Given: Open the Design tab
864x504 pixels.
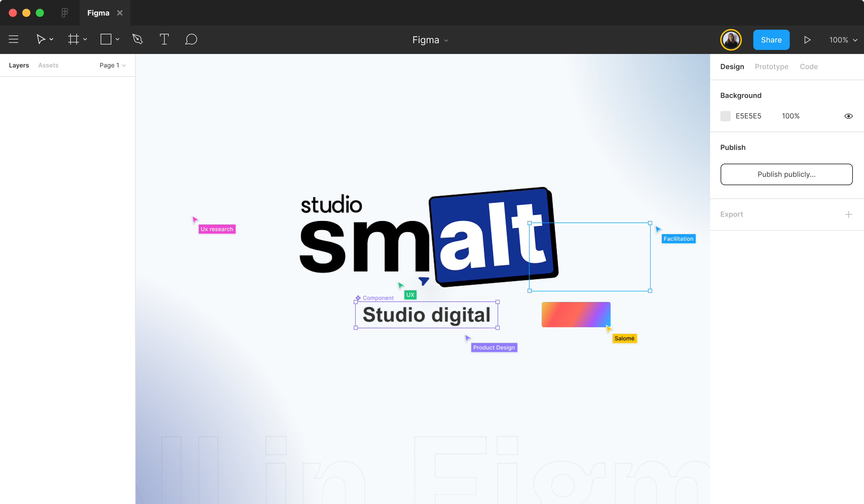Looking at the screenshot, I should tap(732, 66).
